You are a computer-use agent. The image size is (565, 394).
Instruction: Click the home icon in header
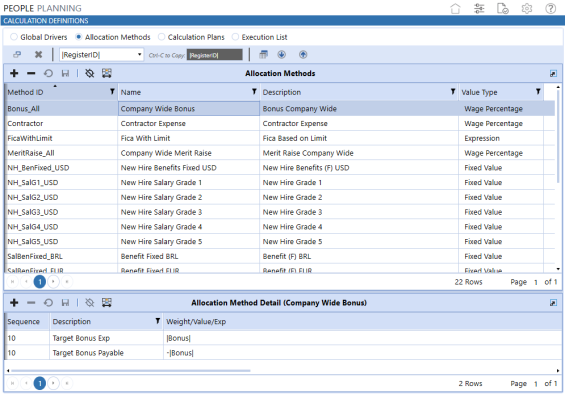pos(455,8)
